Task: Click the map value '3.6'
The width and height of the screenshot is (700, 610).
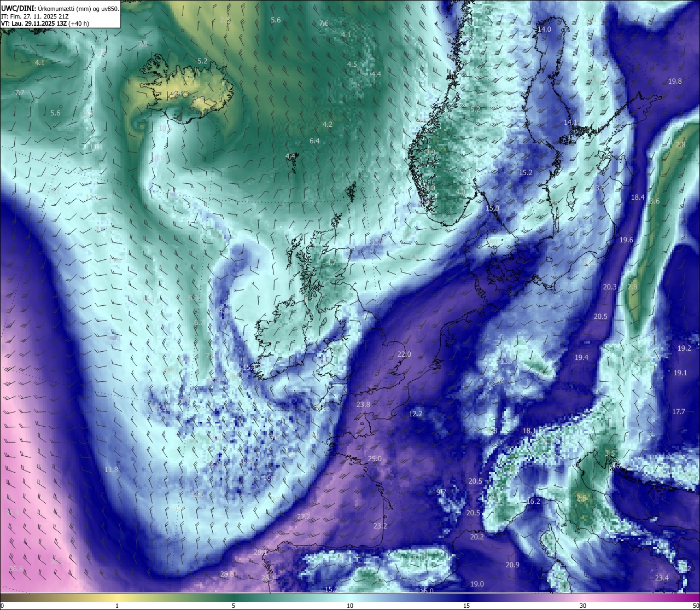Action: [x=655, y=201]
